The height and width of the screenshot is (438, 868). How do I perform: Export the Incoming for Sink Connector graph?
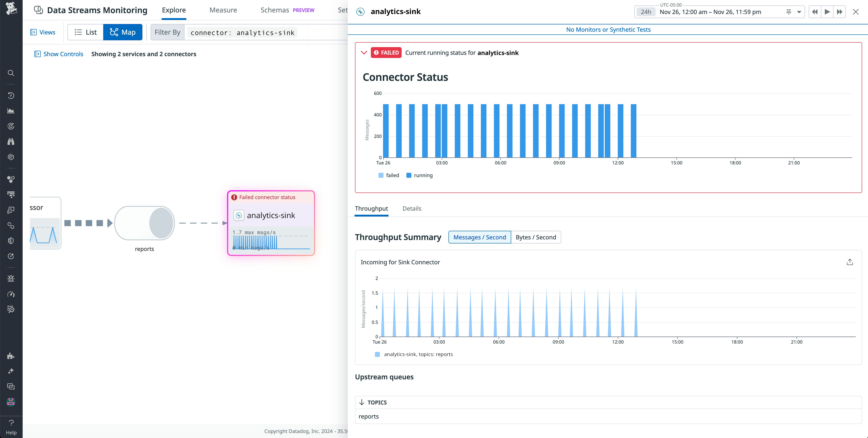point(849,262)
